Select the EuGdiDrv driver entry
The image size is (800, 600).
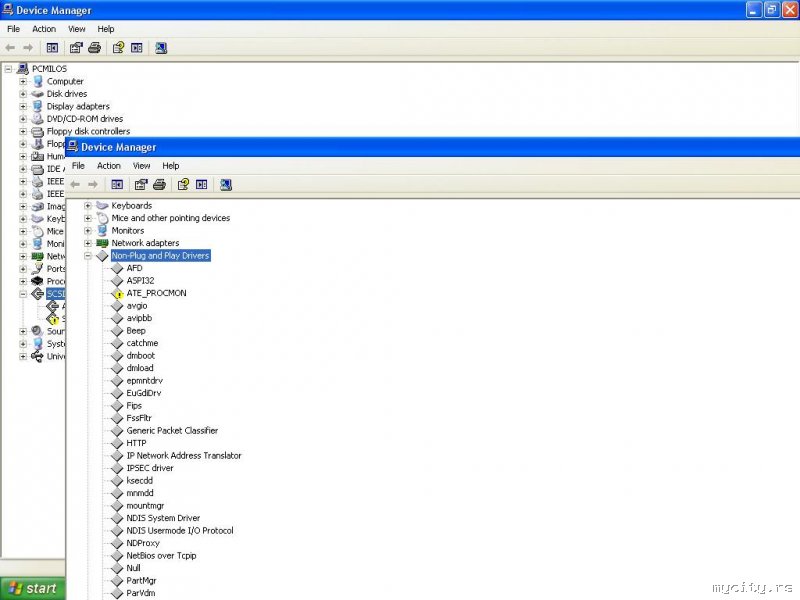pyautogui.click(x=143, y=393)
